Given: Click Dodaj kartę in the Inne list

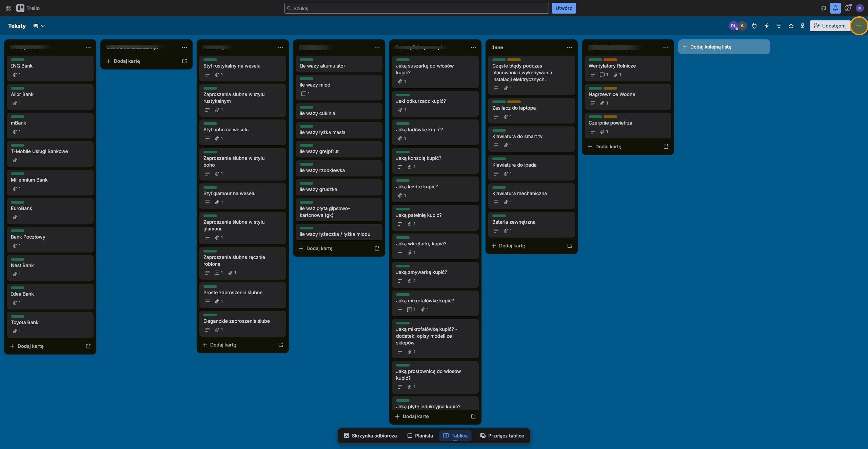Looking at the screenshot, I should pos(526,246).
